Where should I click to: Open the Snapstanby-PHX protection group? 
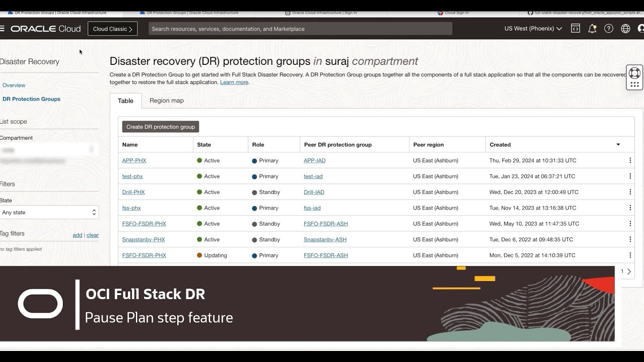click(143, 239)
